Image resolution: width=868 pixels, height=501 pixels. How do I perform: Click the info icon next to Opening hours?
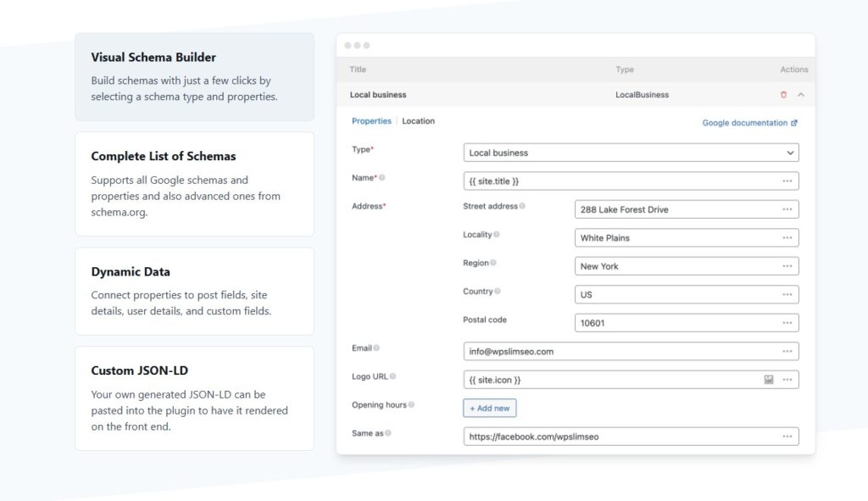pyautogui.click(x=411, y=405)
